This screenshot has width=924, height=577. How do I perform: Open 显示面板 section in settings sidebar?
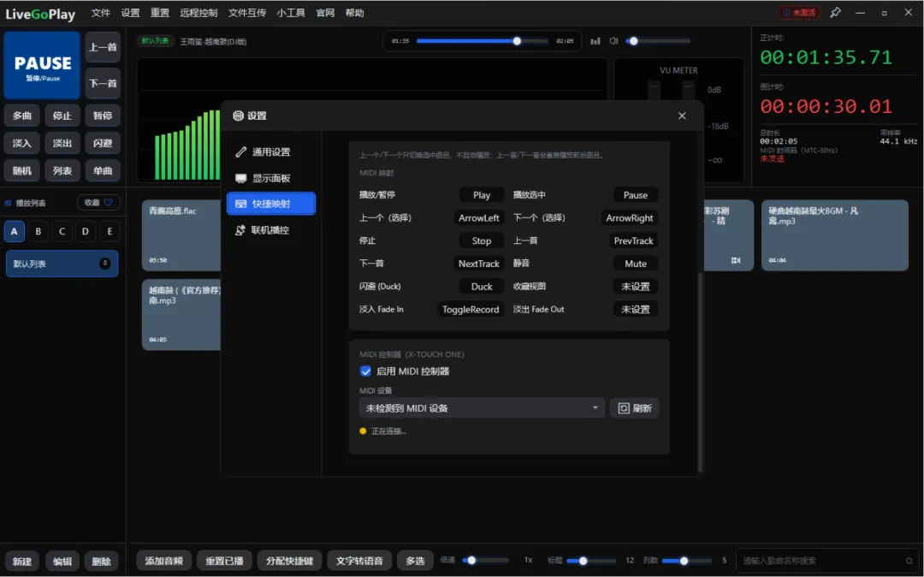click(x=271, y=178)
